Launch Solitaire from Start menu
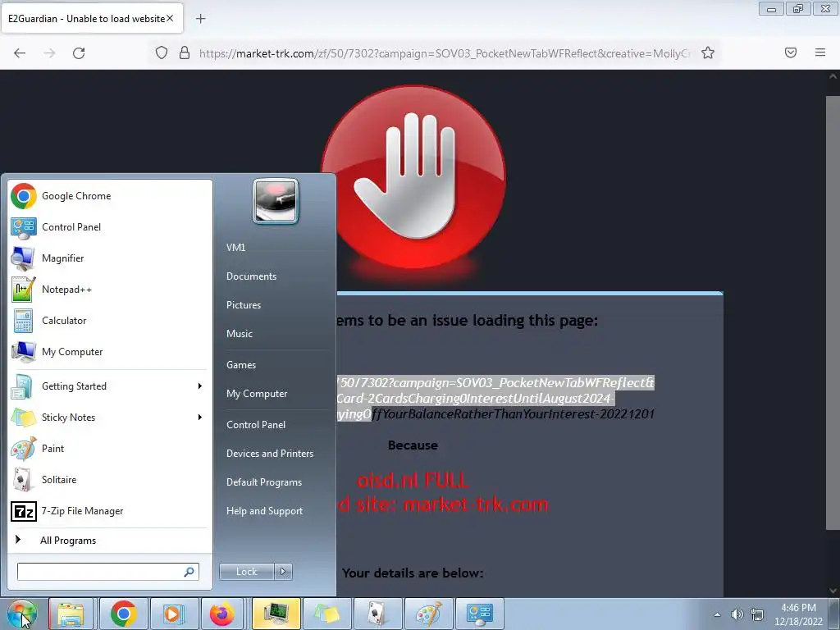 point(110,479)
